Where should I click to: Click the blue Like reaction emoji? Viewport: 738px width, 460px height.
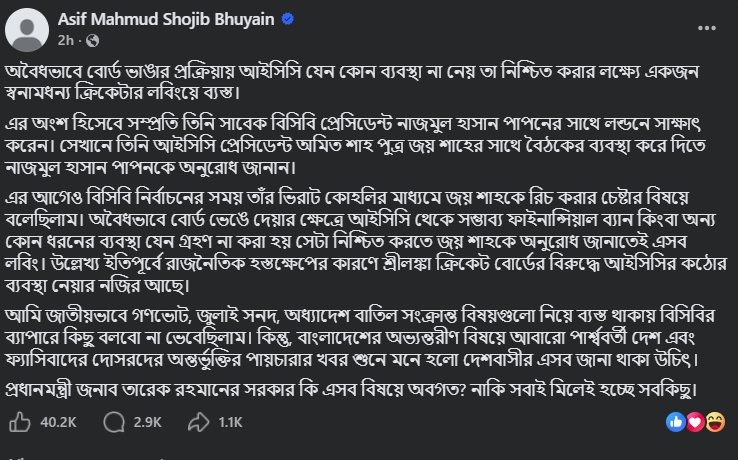tap(677, 422)
